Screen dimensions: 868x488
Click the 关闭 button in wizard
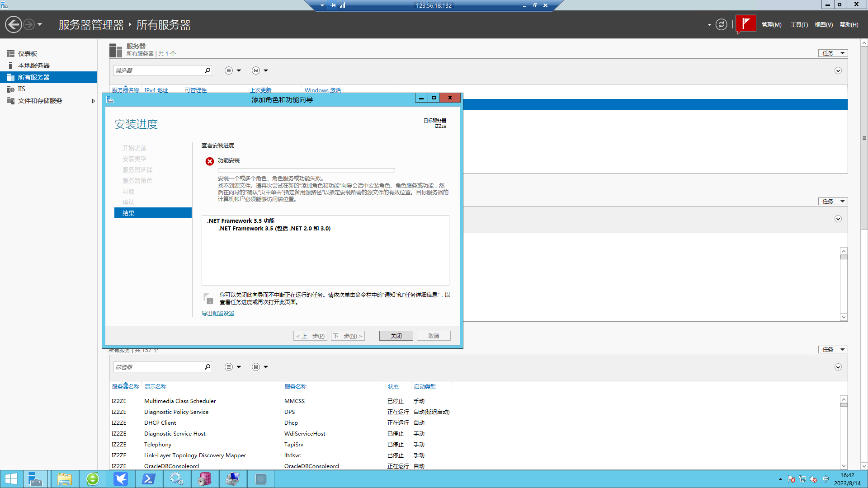click(396, 336)
